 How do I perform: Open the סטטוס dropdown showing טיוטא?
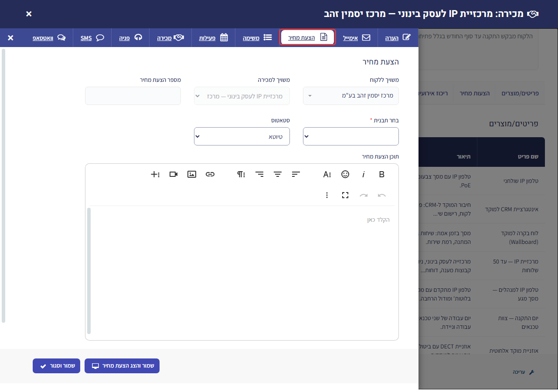click(242, 136)
